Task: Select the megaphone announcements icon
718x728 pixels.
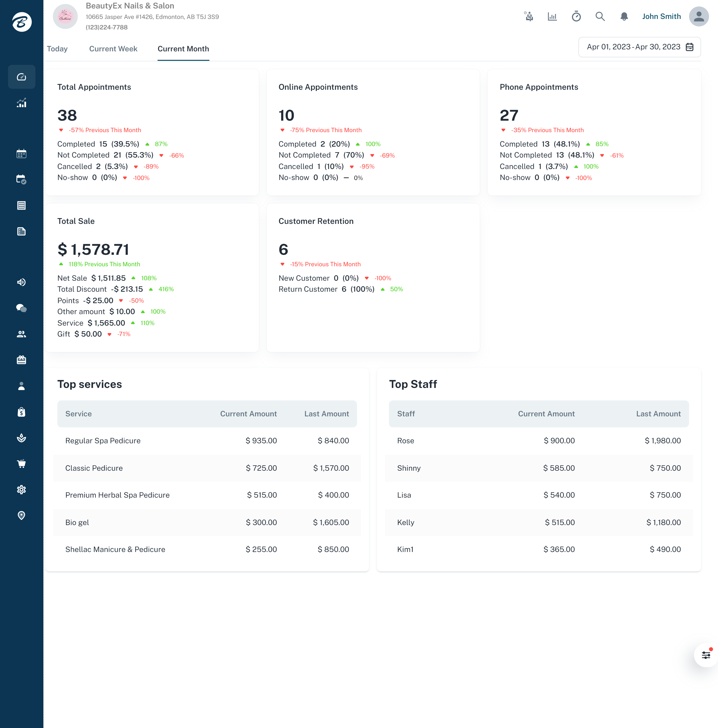Action: (x=21, y=282)
